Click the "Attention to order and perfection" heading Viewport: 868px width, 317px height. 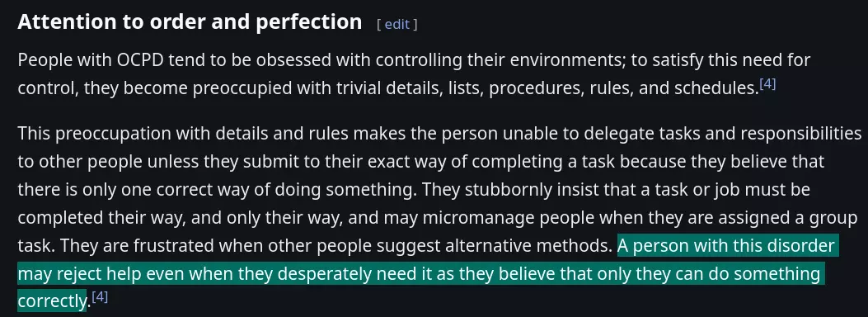pyautogui.click(x=190, y=21)
